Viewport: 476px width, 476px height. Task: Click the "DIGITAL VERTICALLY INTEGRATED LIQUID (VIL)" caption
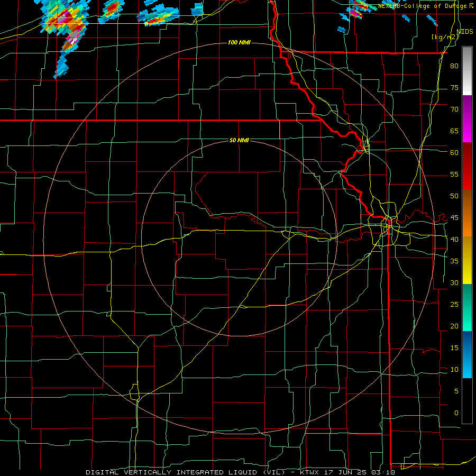[186, 472]
